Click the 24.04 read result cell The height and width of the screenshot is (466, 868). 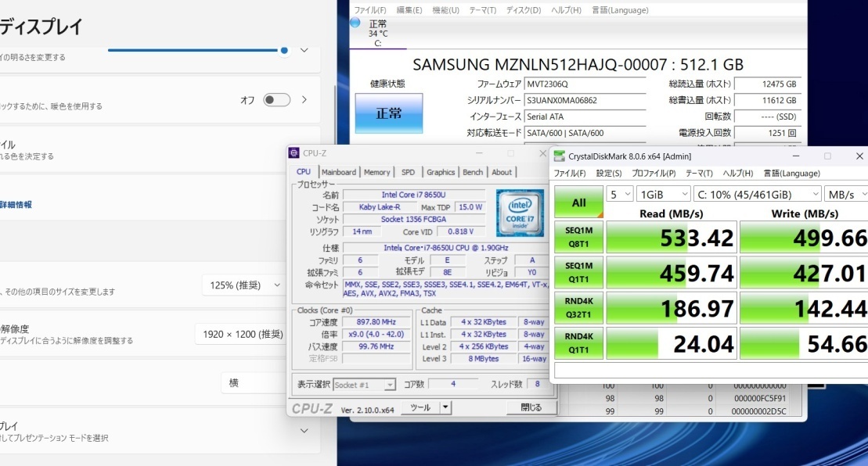(x=672, y=344)
